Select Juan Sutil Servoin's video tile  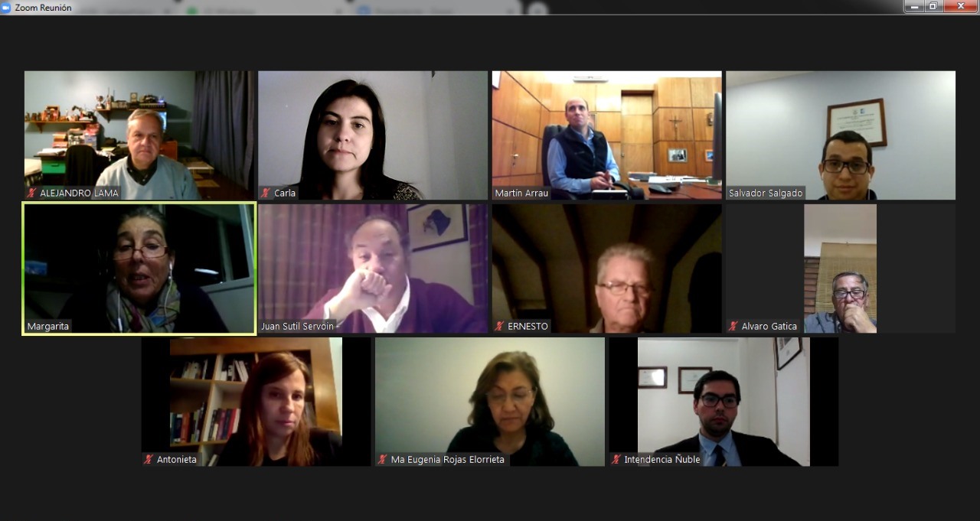tap(373, 269)
